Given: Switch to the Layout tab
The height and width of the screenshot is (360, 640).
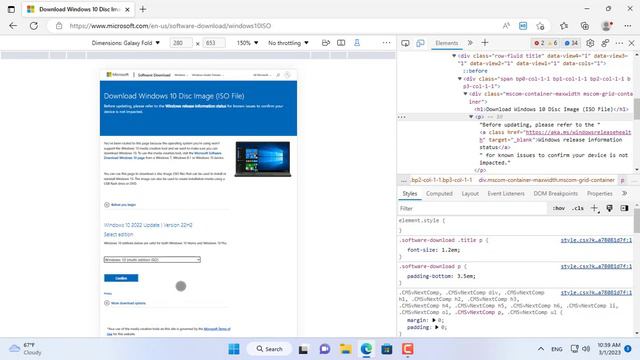Looking at the screenshot, I should point(470,193).
